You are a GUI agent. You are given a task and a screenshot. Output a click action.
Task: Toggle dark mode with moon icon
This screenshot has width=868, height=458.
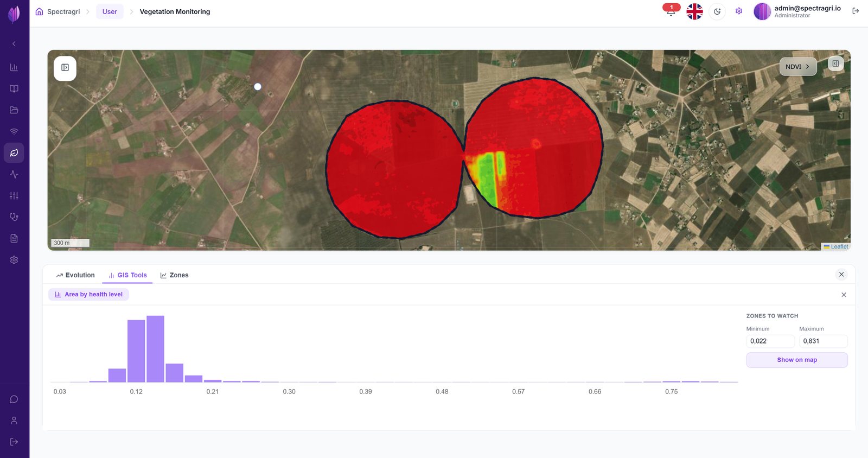tap(717, 11)
